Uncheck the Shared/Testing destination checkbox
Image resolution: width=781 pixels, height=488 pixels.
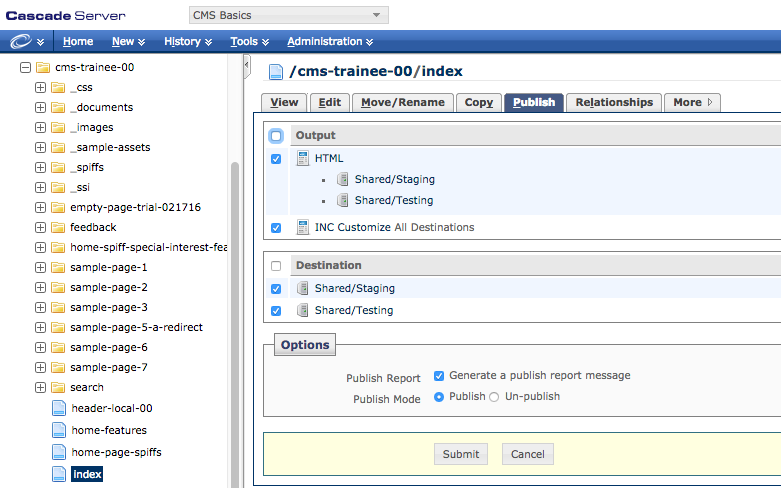[276, 310]
